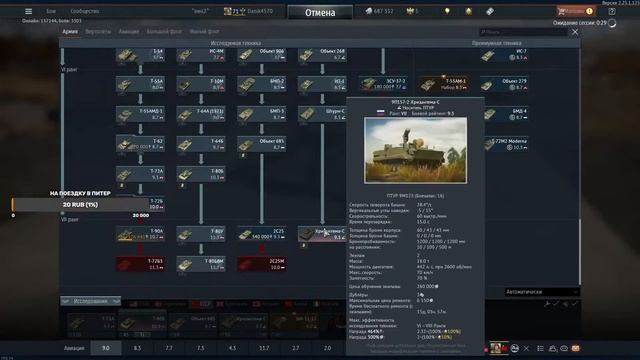Image resolution: width=640 pixels, height=360 pixels.
Task: Select the ИТ-1 vehicle card
Action: coord(322,84)
